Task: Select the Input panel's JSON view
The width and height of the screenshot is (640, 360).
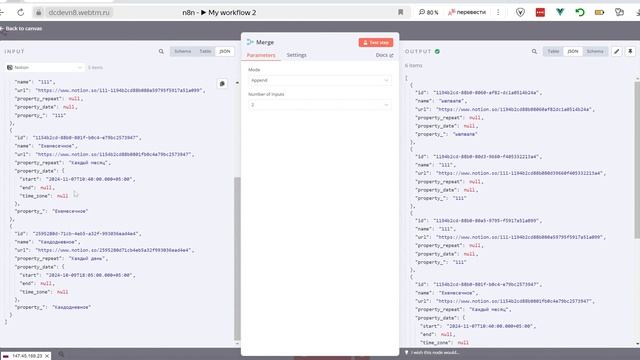Action: point(224,51)
